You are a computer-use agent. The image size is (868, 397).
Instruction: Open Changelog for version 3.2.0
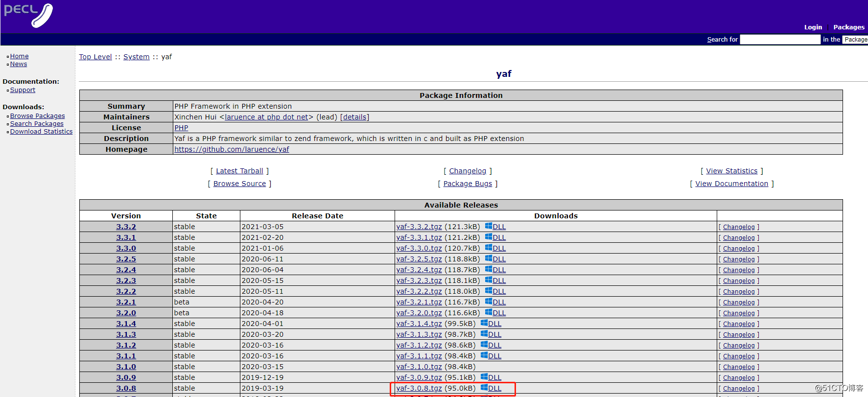739,313
